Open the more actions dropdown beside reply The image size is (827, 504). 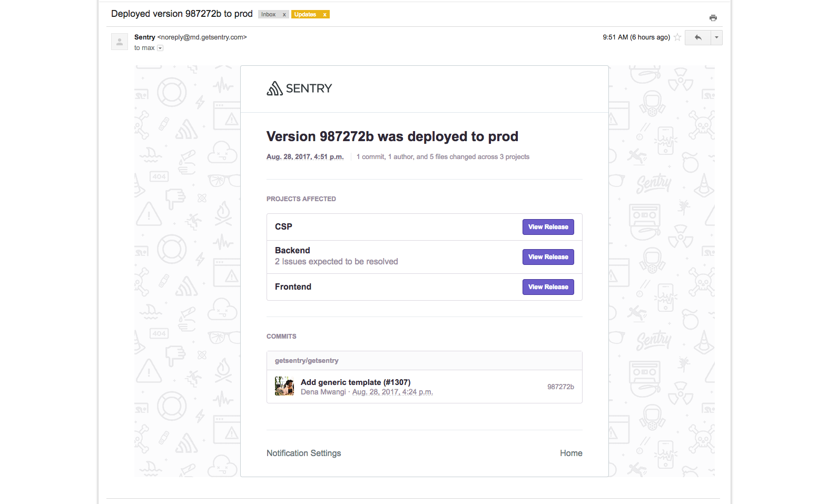pyautogui.click(x=716, y=37)
